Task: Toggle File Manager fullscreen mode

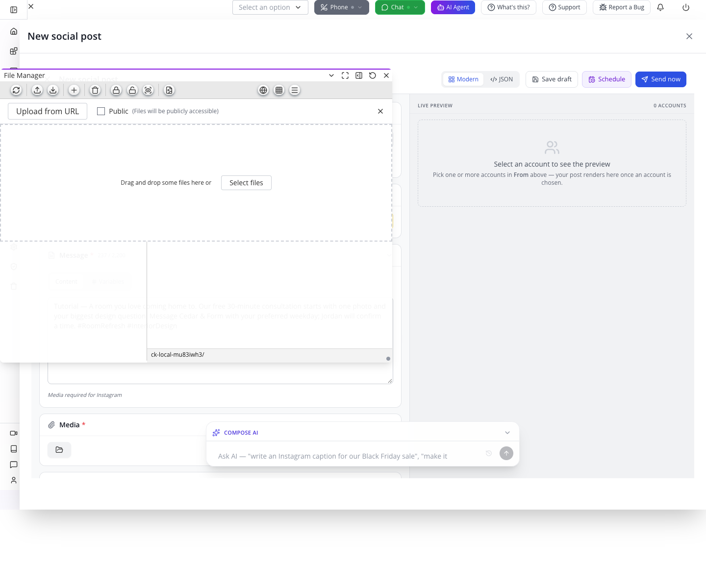Action: [x=345, y=75]
